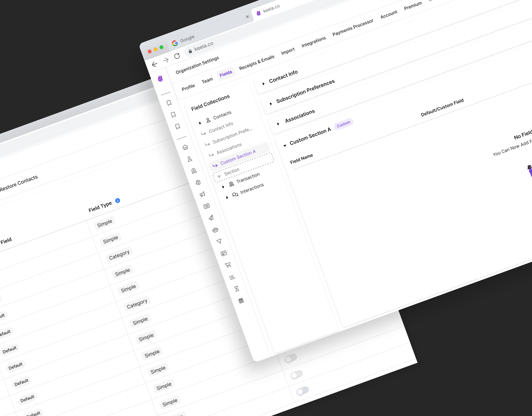Expand the Subscription Preferences section panel

pyautogui.click(x=271, y=104)
